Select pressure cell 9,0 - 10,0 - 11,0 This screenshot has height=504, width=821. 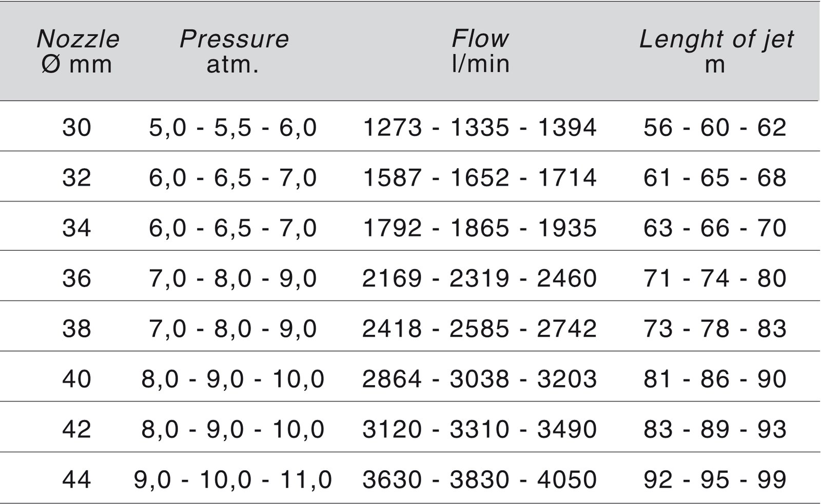[x=233, y=479]
